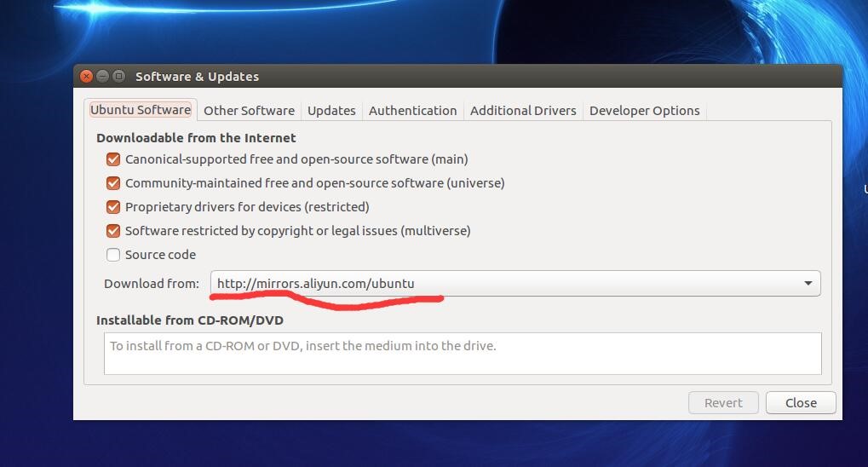Image resolution: width=868 pixels, height=467 pixels.
Task: Click the 'Installable from CD-ROM/DVD' heading
Action: tap(190, 320)
